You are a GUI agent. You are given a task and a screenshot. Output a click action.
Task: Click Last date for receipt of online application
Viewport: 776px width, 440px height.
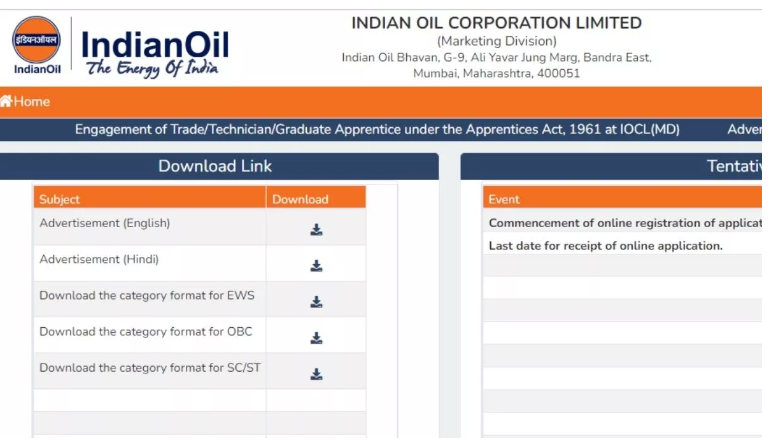[606, 246]
